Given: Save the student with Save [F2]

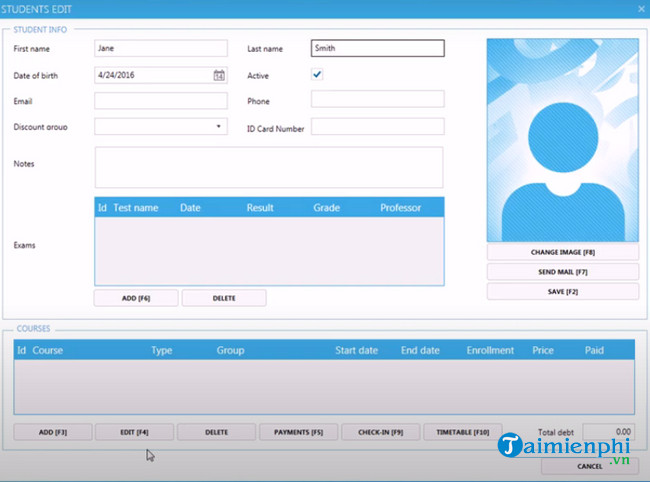Looking at the screenshot, I should pyautogui.click(x=562, y=291).
